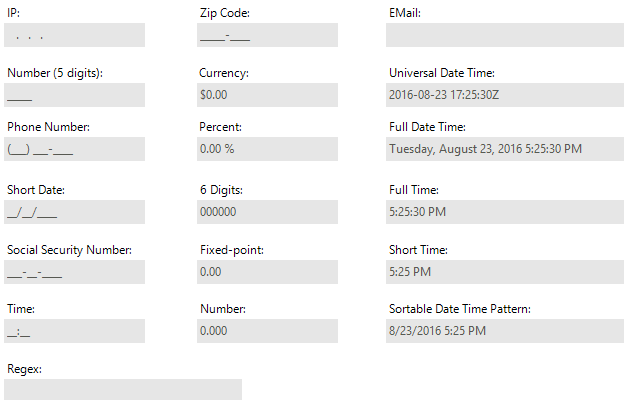Image resolution: width=641 pixels, height=404 pixels.
Task: Focus the Short Date input field
Action: (74, 212)
